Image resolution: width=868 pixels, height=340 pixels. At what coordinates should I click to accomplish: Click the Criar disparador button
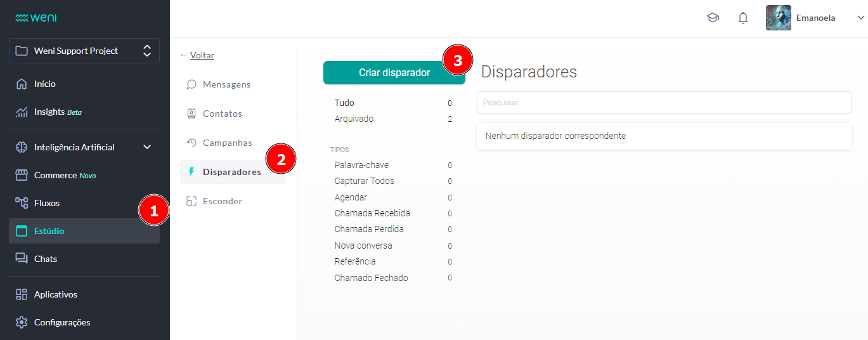click(x=394, y=73)
